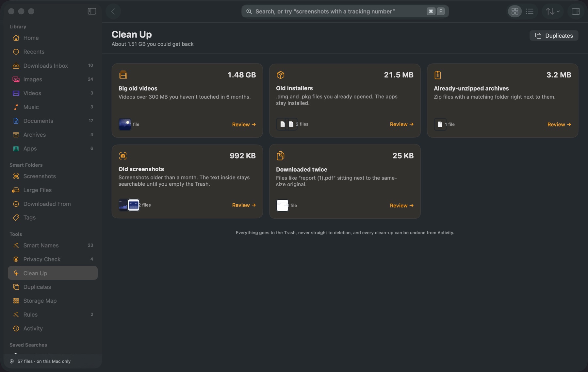Open Home in the sidebar
Viewport: 588px width, 372px height.
[53, 38]
